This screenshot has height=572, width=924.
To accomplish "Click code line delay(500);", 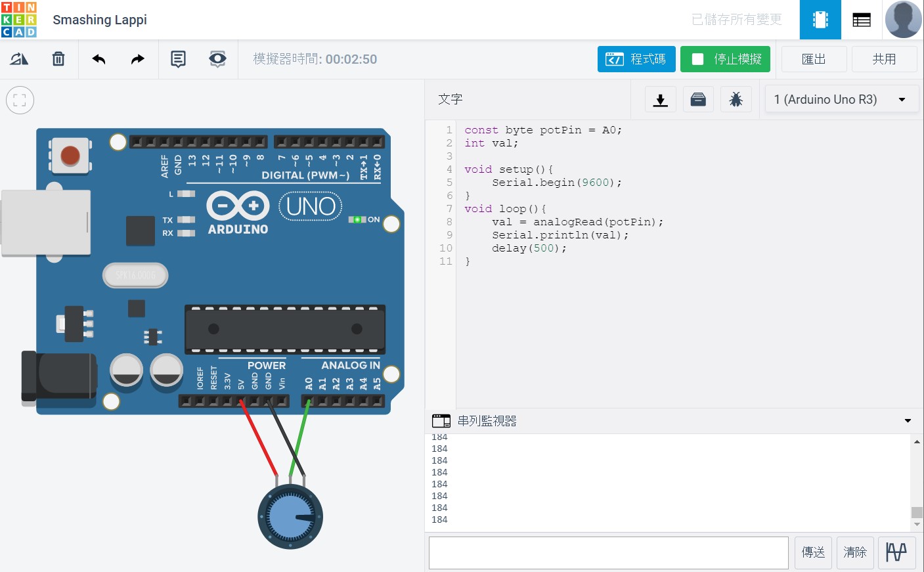I will [529, 248].
